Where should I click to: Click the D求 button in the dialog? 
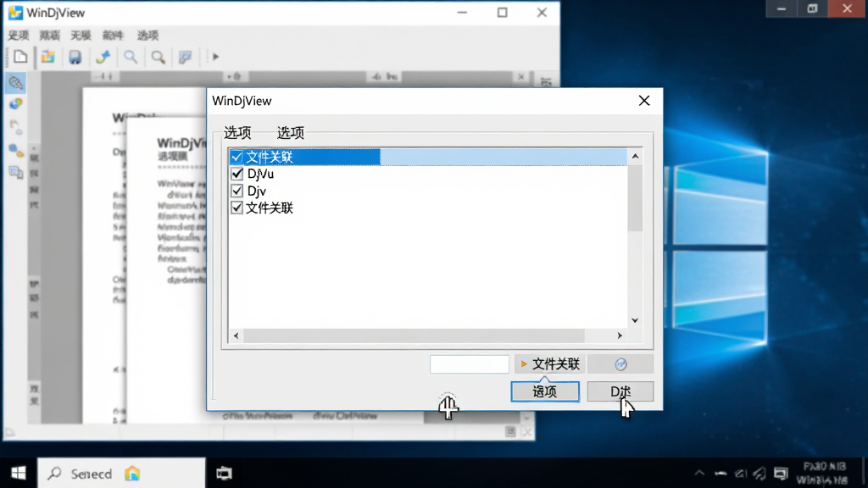pos(620,391)
